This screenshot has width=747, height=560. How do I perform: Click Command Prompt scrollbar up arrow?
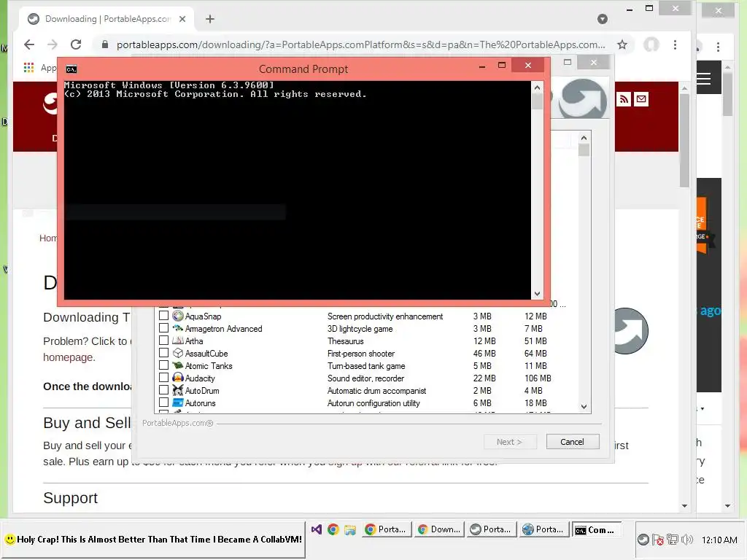(x=537, y=87)
